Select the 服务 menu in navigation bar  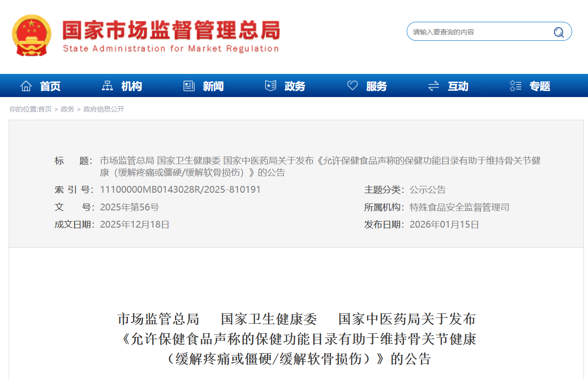coord(377,86)
